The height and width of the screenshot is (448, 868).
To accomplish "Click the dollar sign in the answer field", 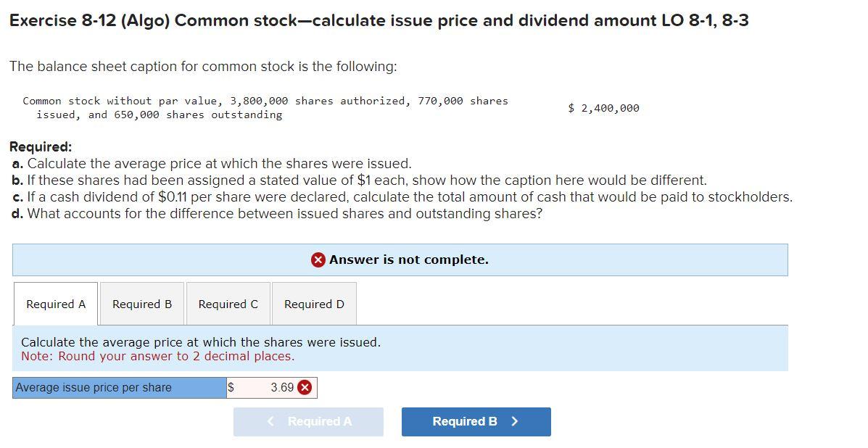I will (231, 387).
